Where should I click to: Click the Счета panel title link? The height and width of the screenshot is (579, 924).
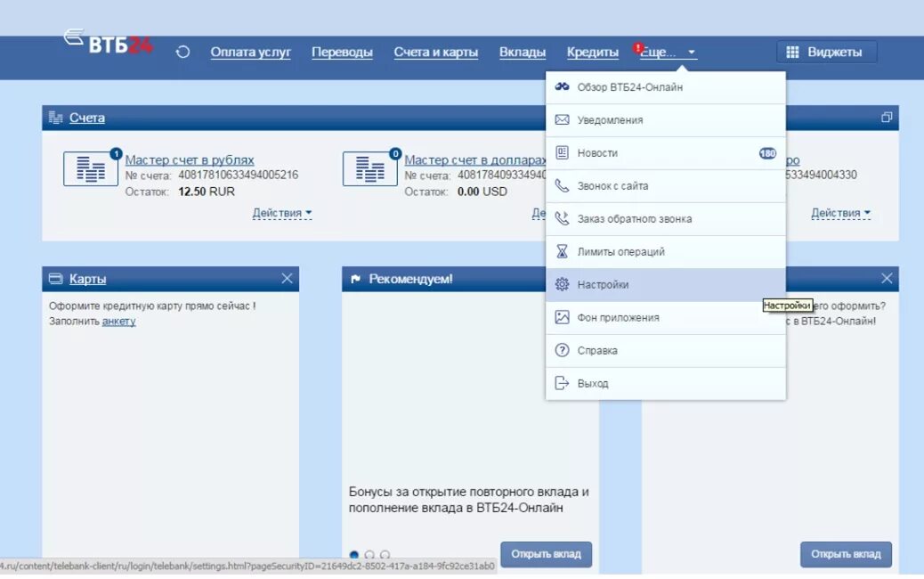point(87,118)
